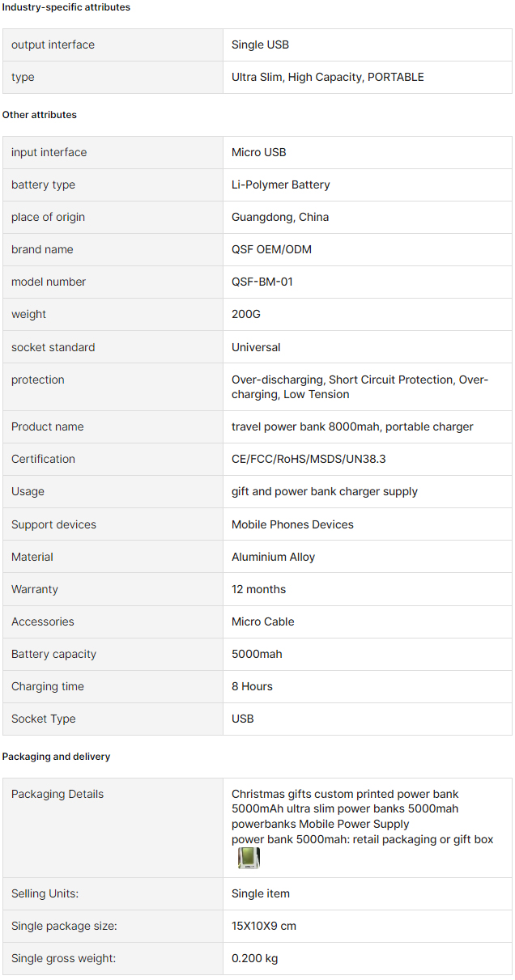Select the '12 months' warranty value
This screenshot has height=980, width=515.
258,589
